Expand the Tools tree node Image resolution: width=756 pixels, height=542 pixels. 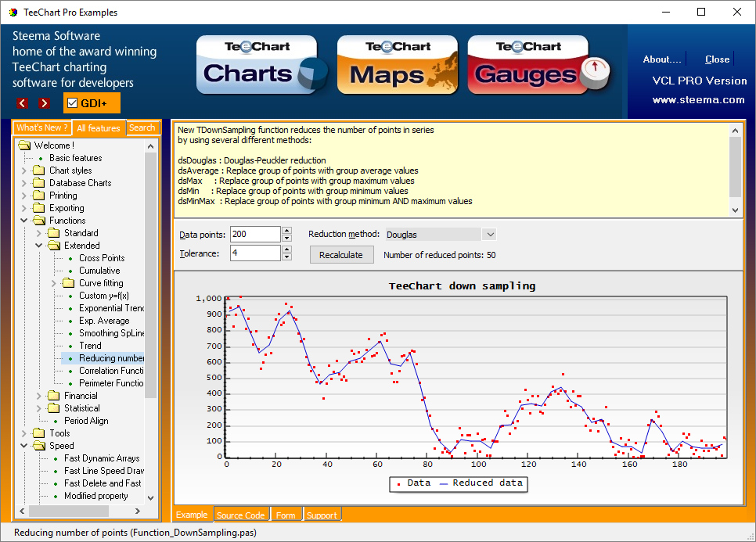pyautogui.click(x=23, y=433)
